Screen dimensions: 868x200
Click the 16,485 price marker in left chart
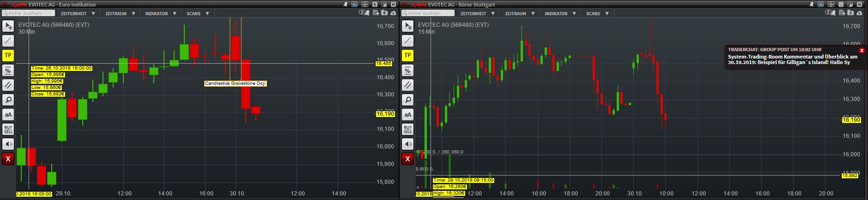coord(384,64)
